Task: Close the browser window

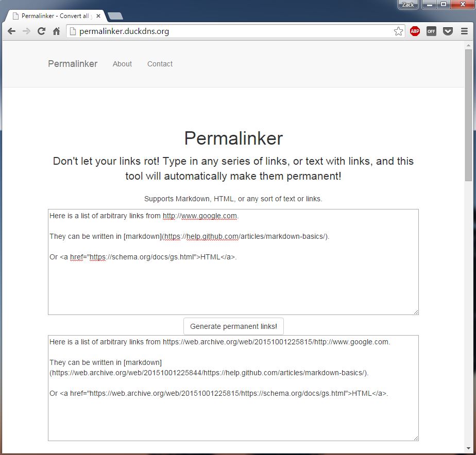Action: pos(463,5)
